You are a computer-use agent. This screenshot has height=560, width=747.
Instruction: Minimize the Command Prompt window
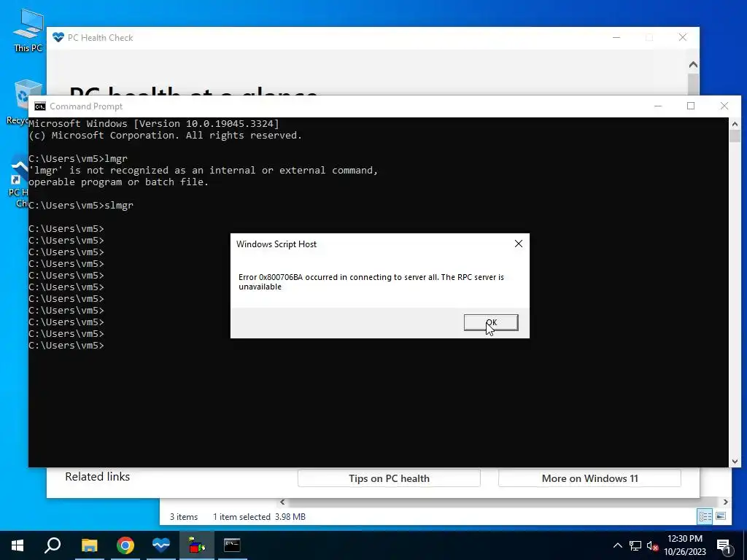(658, 106)
